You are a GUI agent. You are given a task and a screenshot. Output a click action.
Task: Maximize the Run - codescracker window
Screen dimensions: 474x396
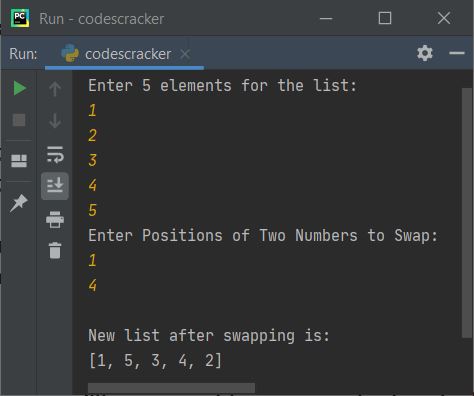point(385,18)
